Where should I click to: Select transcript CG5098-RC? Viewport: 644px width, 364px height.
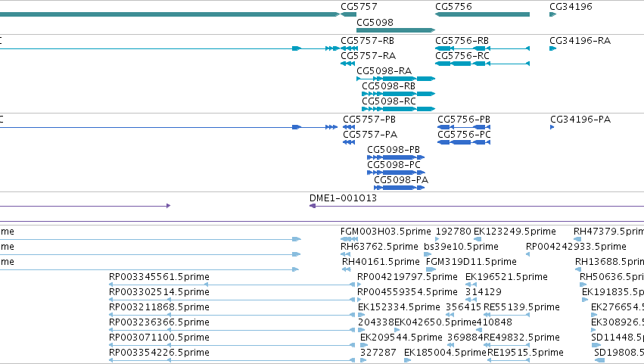[x=389, y=101]
